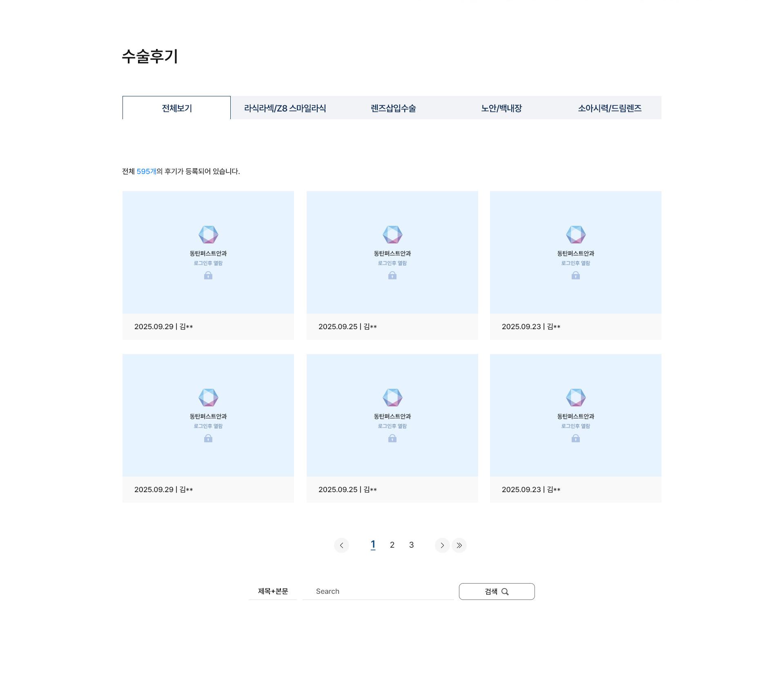The width and height of the screenshot is (784, 682).
Task: Switch to 노안/백내장 tab
Action: click(501, 108)
